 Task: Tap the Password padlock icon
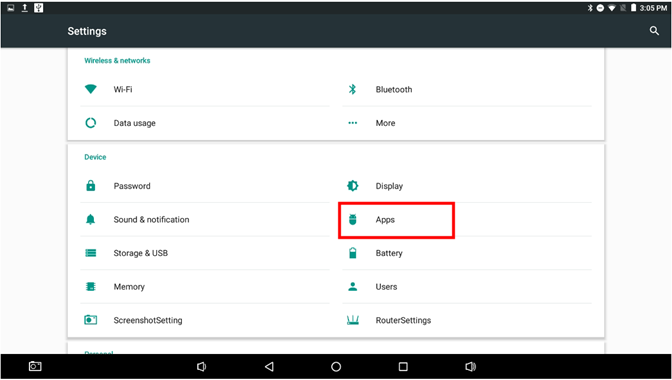pyautogui.click(x=90, y=186)
